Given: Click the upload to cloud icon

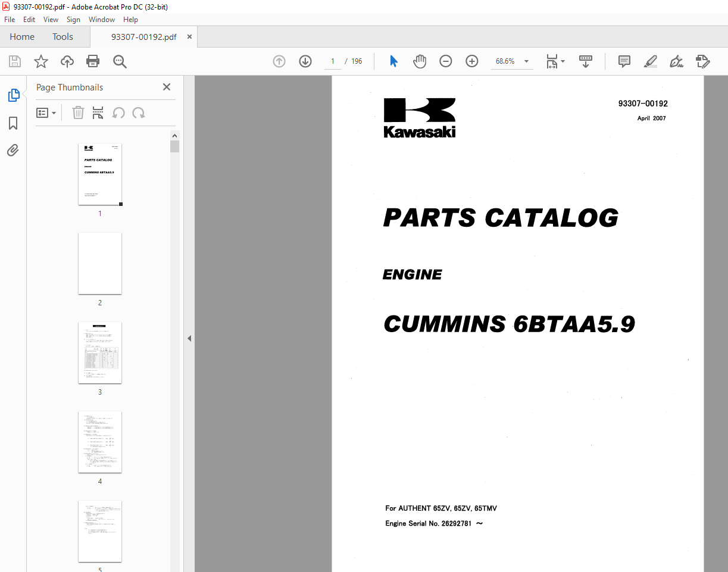Looking at the screenshot, I should [x=67, y=61].
